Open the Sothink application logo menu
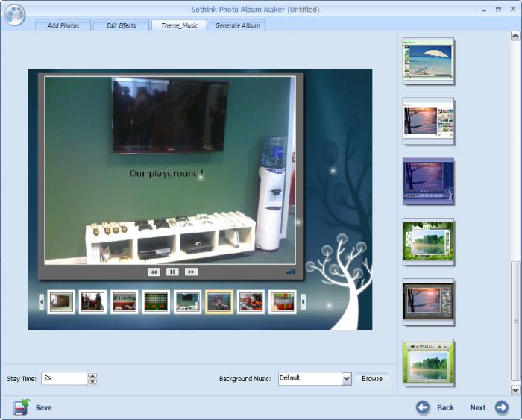The width and height of the screenshot is (522, 420). point(15,15)
